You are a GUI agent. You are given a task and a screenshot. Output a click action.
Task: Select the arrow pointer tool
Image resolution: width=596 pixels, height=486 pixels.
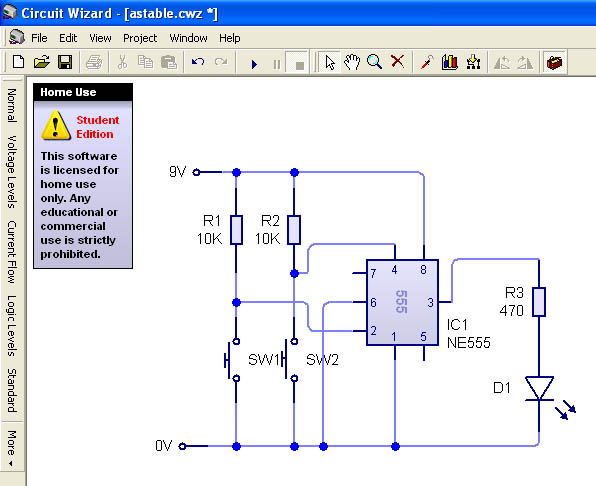[x=330, y=62]
